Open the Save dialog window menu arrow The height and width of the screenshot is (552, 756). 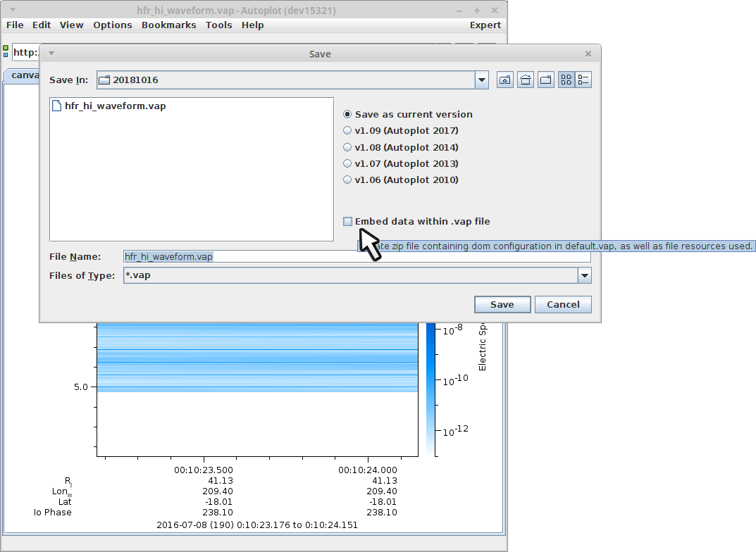tap(51, 54)
